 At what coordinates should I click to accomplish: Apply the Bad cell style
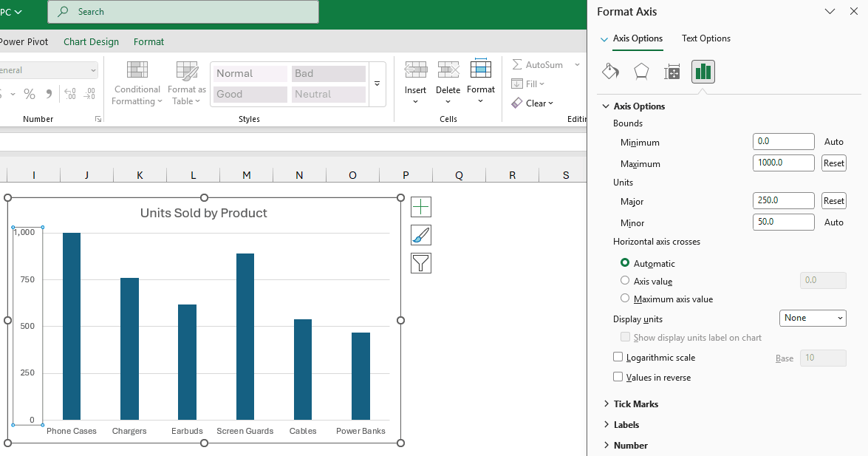(x=328, y=74)
